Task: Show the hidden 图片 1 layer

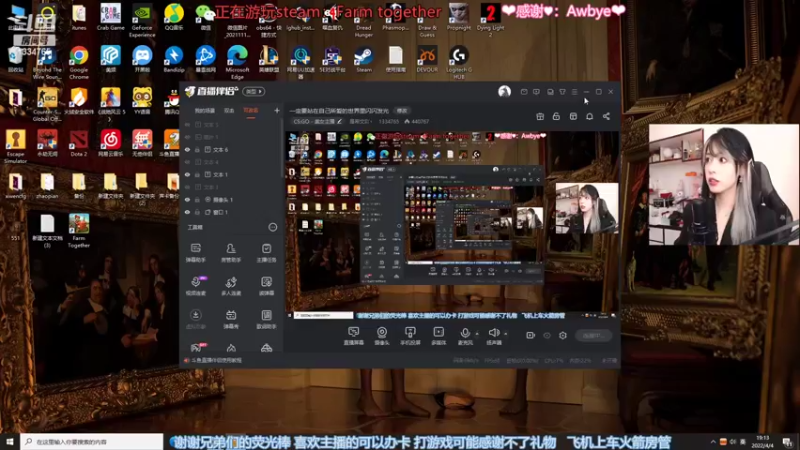Action: point(187,137)
